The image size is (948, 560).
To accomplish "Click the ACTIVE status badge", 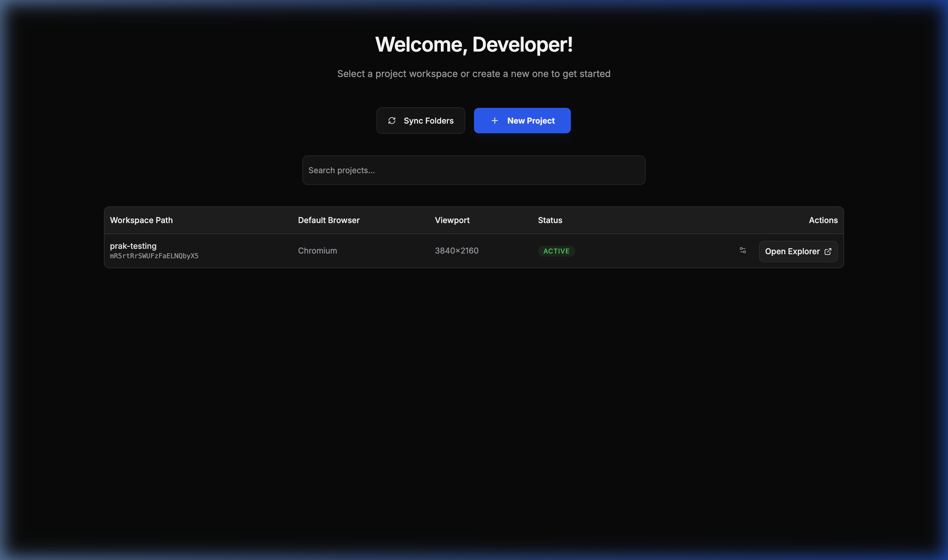I will [x=556, y=251].
